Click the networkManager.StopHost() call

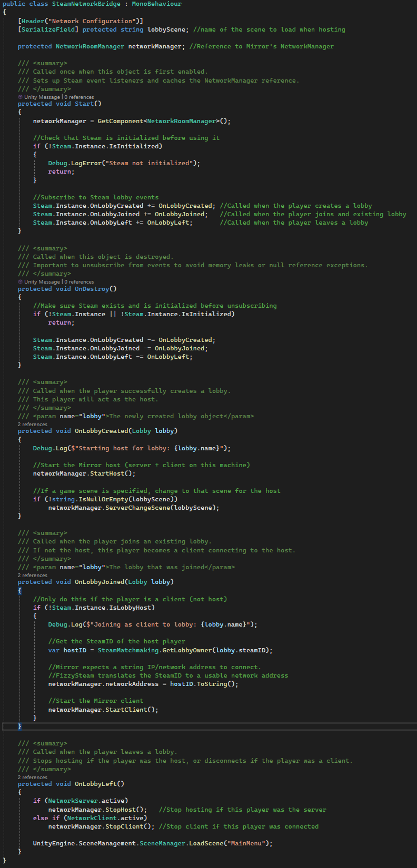(97, 810)
